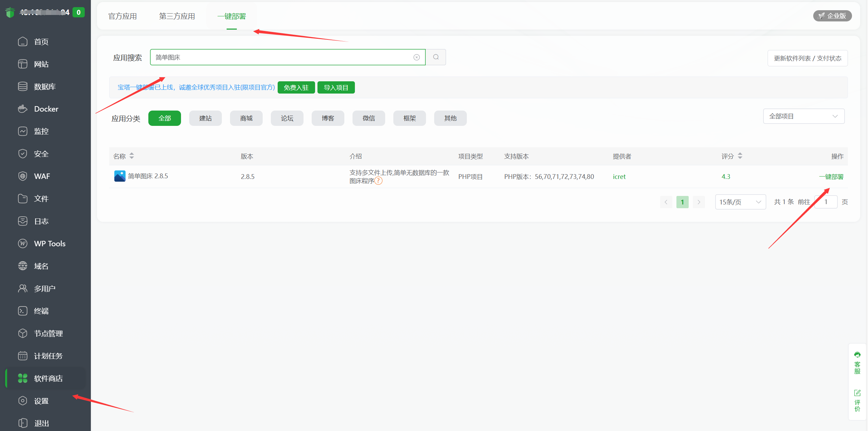868x431 pixels.
Task: Open the 全部项目 dropdown
Action: 804,116
